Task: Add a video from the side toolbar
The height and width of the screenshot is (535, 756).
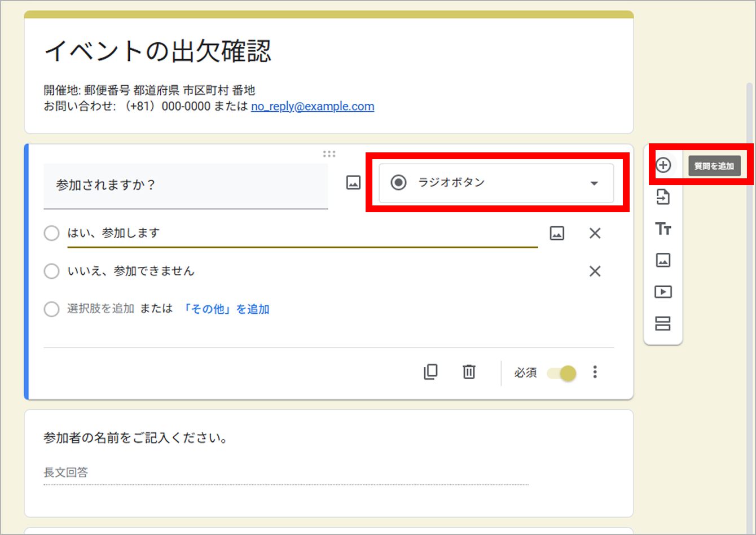Action: pos(663,292)
